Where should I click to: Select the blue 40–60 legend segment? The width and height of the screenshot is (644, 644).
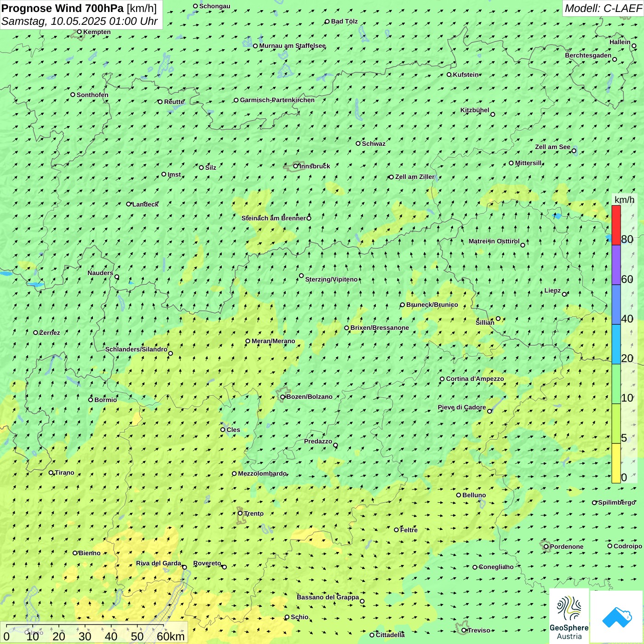tap(616, 305)
